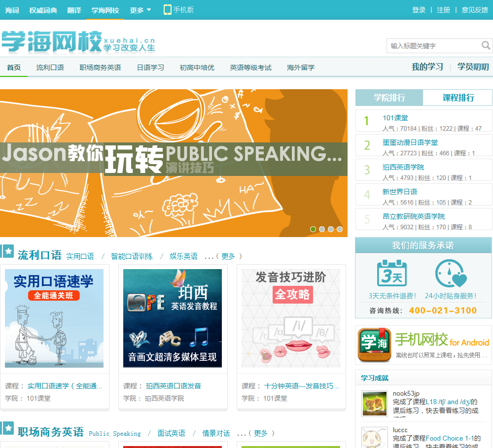
Task: Open 发音技巧进阶全攻略 course thumbnail
Action: click(291, 318)
